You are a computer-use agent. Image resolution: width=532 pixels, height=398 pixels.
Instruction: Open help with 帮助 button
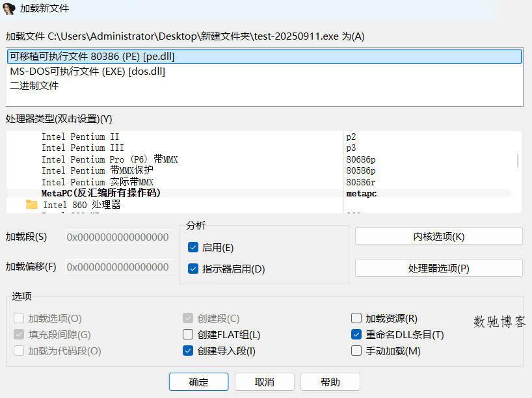click(330, 382)
